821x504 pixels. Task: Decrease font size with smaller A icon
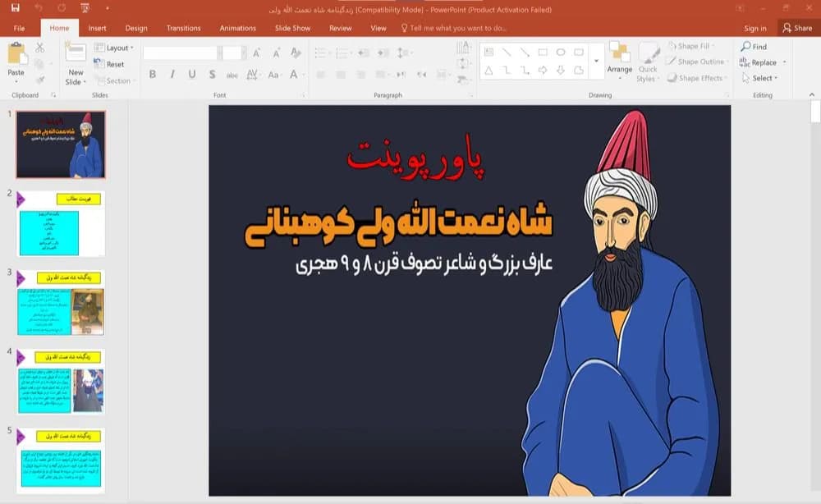pyautogui.click(x=276, y=53)
